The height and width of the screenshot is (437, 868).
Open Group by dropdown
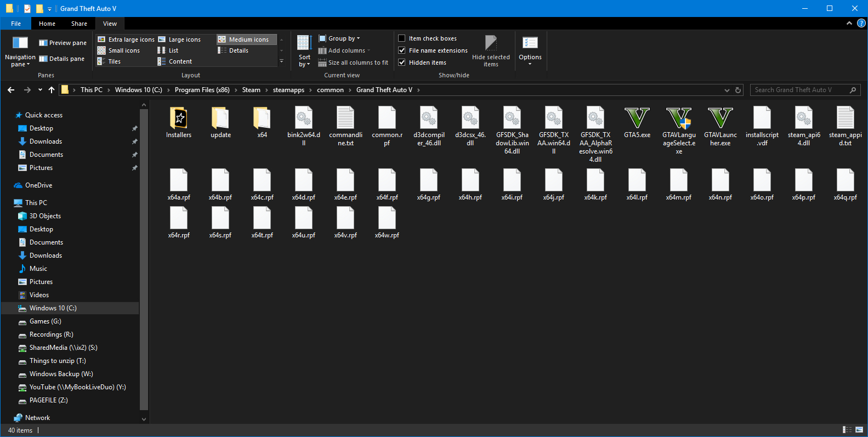coord(339,38)
